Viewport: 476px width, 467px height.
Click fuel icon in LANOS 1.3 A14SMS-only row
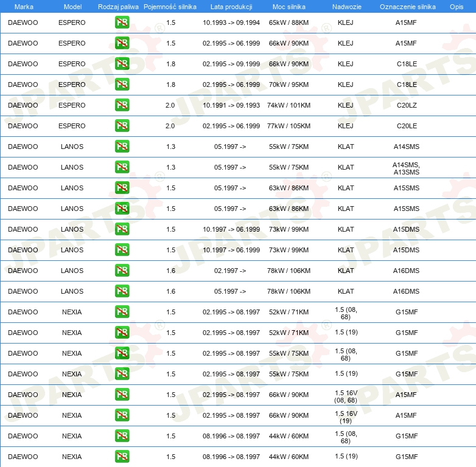122,146
